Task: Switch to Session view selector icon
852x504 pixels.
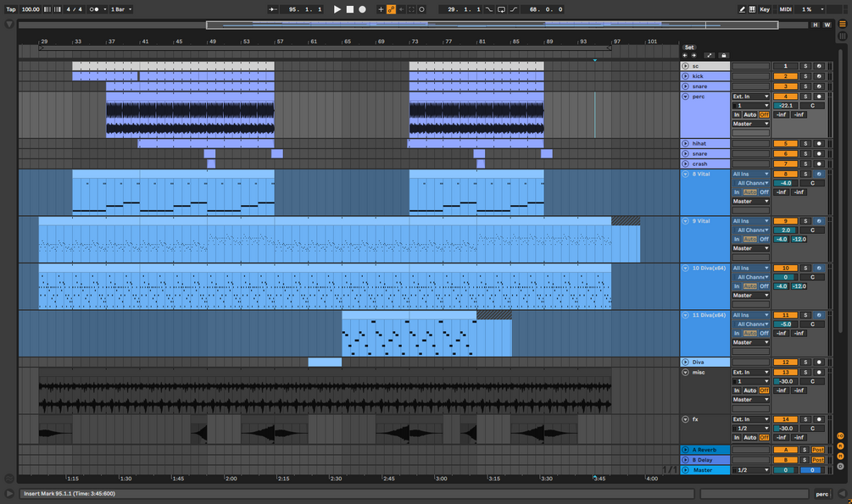Action: pyautogui.click(x=843, y=36)
